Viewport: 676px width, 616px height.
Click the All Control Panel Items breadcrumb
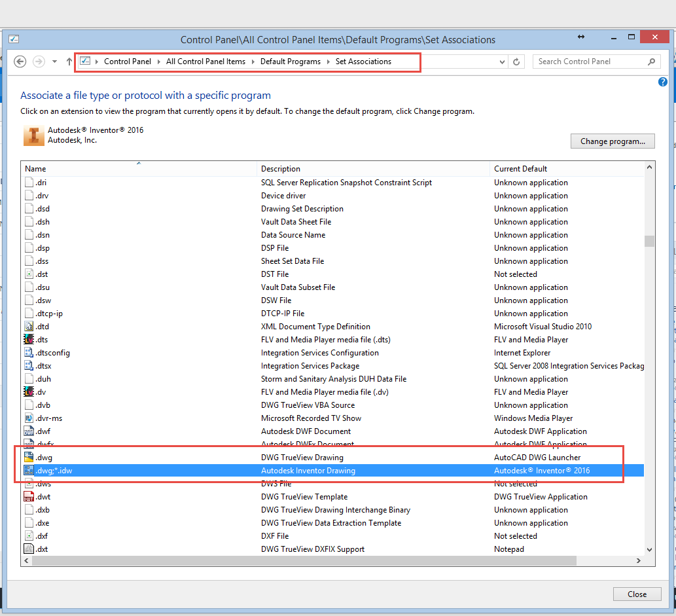pyautogui.click(x=205, y=62)
